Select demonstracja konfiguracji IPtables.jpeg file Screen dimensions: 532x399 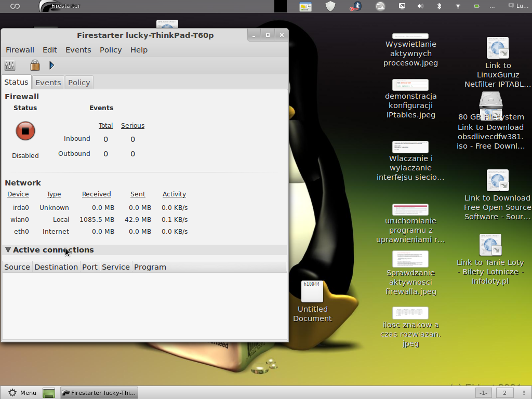[410, 99]
